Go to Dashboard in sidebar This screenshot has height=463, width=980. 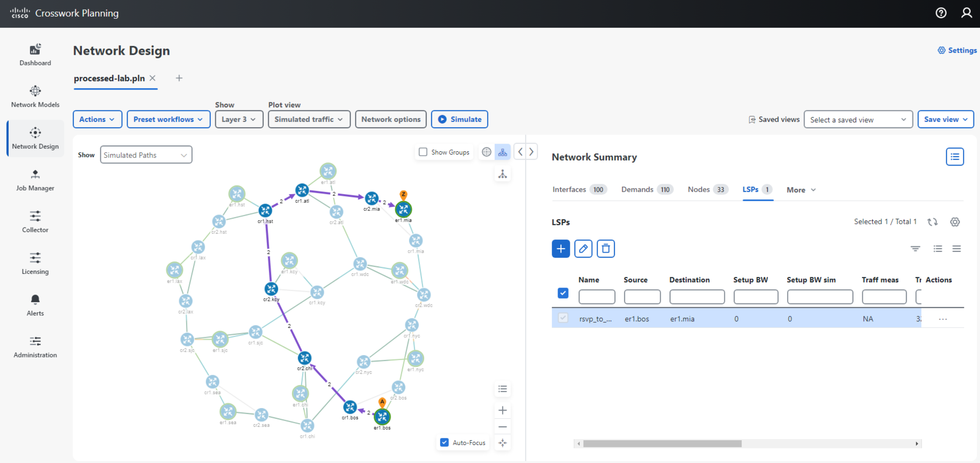[x=35, y=55]
